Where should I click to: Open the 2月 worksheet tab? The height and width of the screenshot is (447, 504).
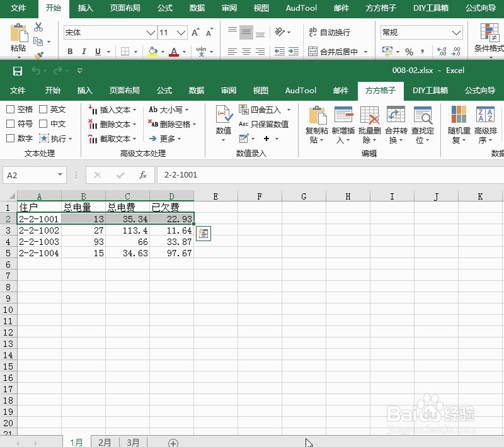[x=104, y=441]
